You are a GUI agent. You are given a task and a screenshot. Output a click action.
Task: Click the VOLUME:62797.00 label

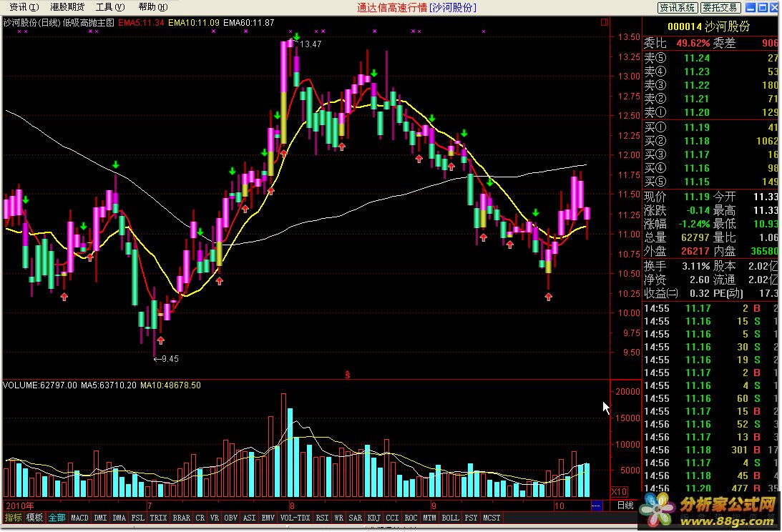(x=40, y=385)
